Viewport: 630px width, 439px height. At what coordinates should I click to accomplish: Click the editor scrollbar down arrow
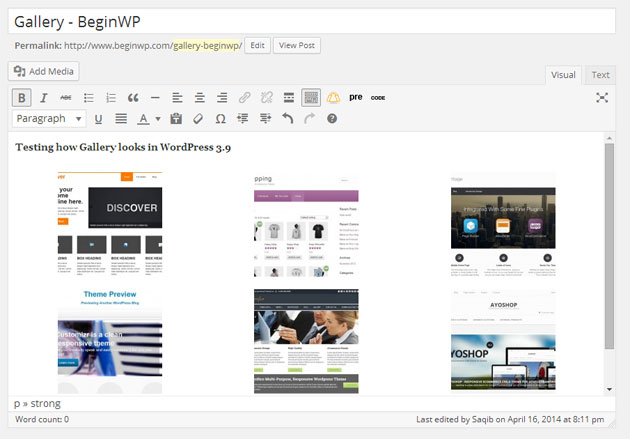[x=610, y=389]
